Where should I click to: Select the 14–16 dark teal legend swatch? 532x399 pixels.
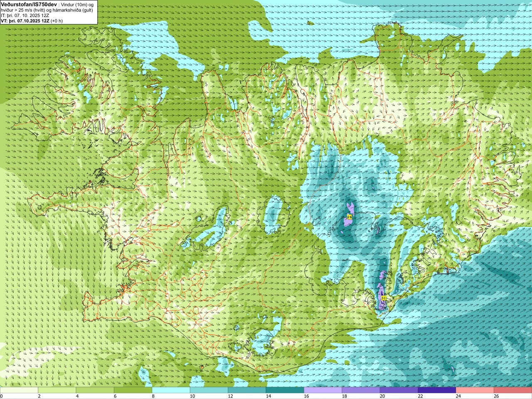[x=285, y=390]
